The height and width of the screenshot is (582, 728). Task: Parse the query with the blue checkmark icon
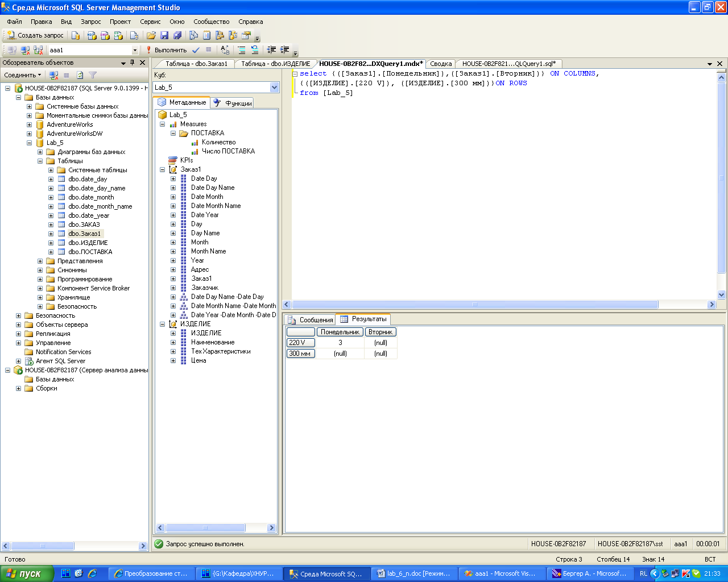[x=196, y=50]
